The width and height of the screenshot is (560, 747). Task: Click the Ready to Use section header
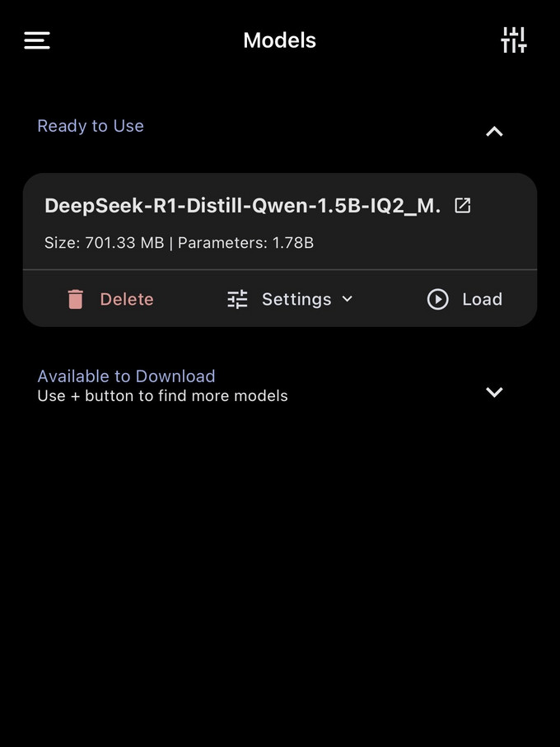[x=91, y=125]
